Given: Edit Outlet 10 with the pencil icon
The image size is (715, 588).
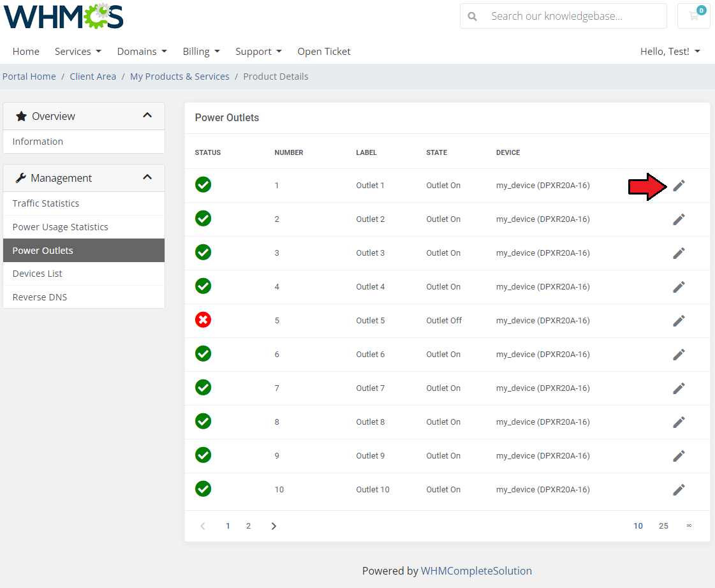Looking at the screenshot, I should click(679, 490).
